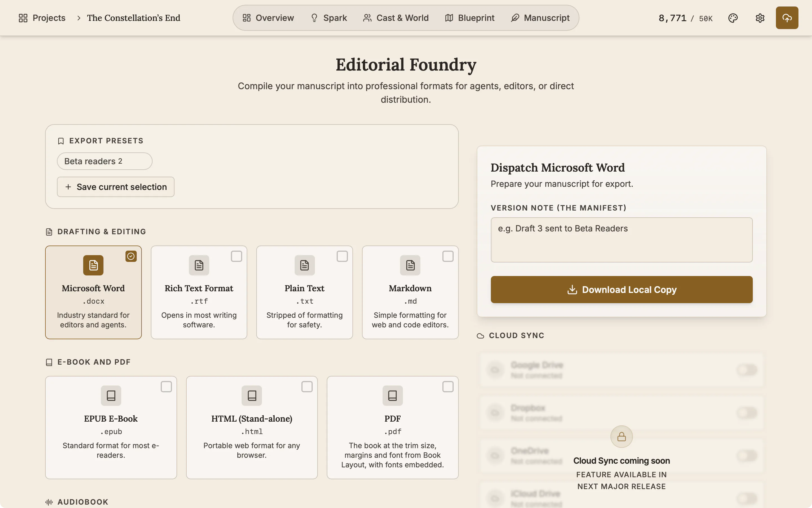Click the EPUB E-Book book icon
Screen dimensions: 812x508
111,395
